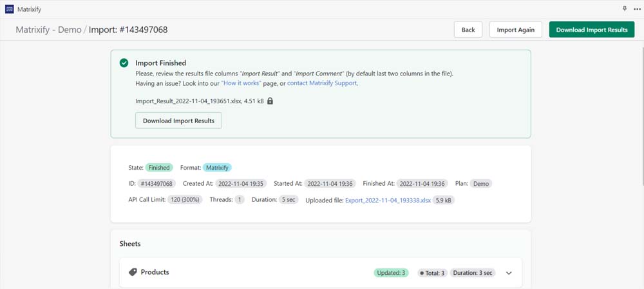
Task: Select the API Call Limit 120 (300%) badge
Action: pyautogui.click(x=185, y=200)
